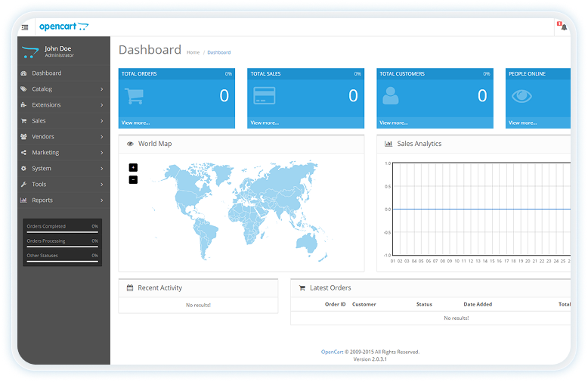Click the eye icon in People Online
The height and width of the screenshot is (382, 588).
coord(521,96)
